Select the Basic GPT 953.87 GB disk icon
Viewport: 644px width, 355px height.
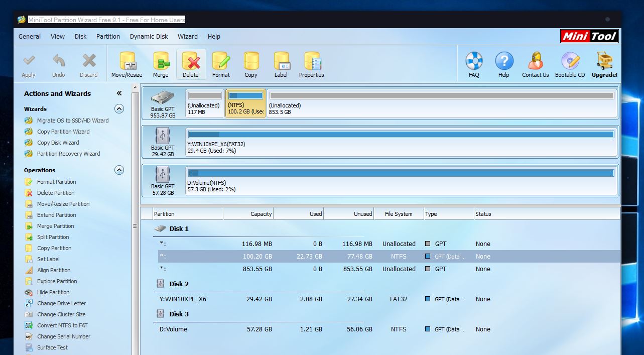click(163, 98)
